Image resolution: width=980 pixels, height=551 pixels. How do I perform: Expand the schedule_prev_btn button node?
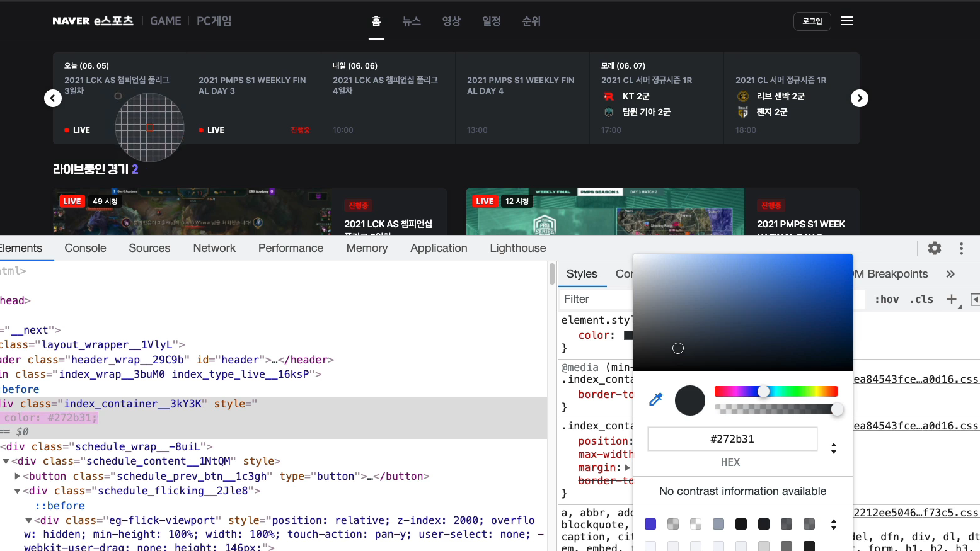(x=18, y=476)
